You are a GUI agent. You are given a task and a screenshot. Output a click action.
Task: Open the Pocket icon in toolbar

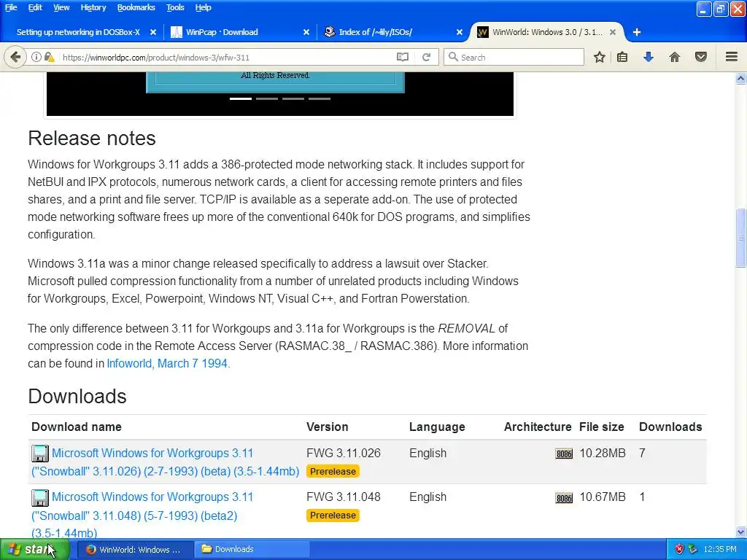pyautogui.click(x=701, y=57)
